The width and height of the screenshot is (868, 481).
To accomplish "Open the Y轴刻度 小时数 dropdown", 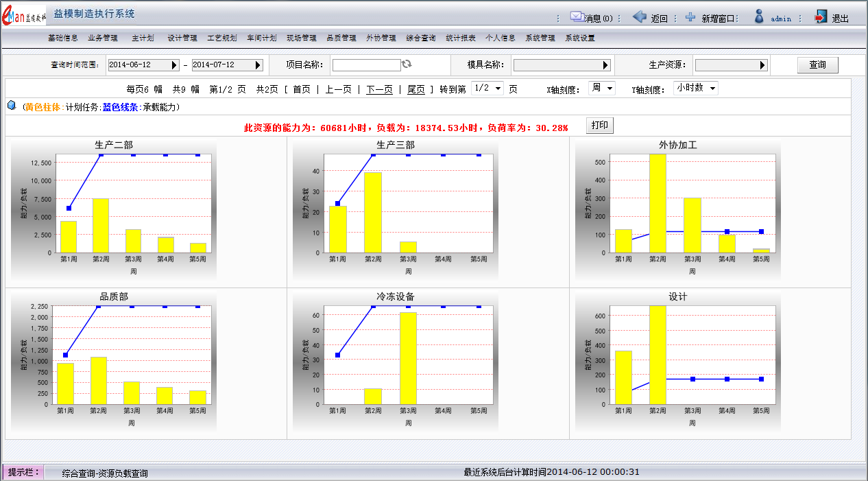I will [696, 89].
